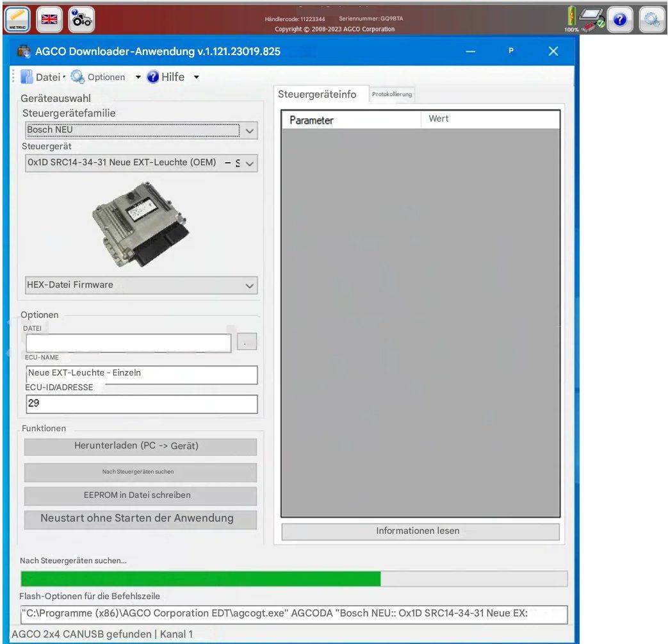Click the CAN adapter connection icon
The width and height of the screenshot is (668, 644).
(592, 20)
